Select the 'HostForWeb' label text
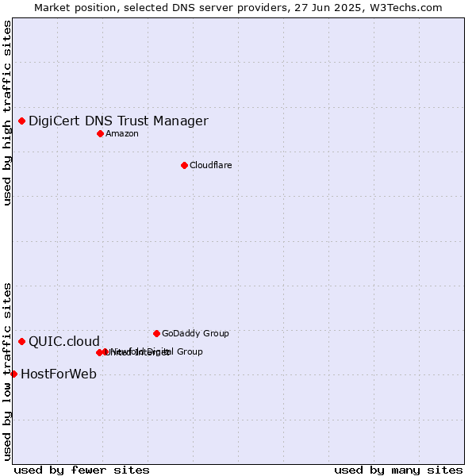 tap(59, 374)
